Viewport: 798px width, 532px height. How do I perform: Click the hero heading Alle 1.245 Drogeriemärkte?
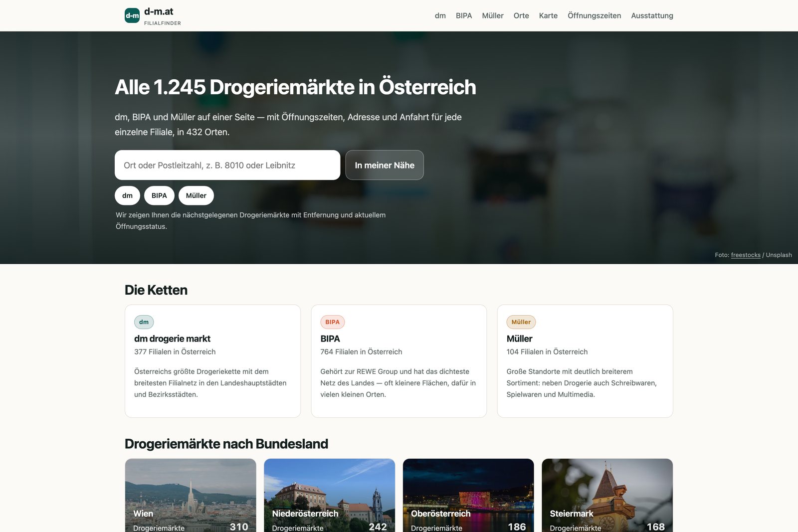coord(295,87)
